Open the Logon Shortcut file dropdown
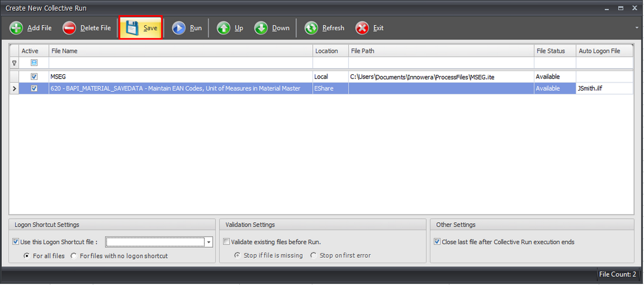Viewport: 644px width, 285px height. pyautogui.click(x=208, y=242)
